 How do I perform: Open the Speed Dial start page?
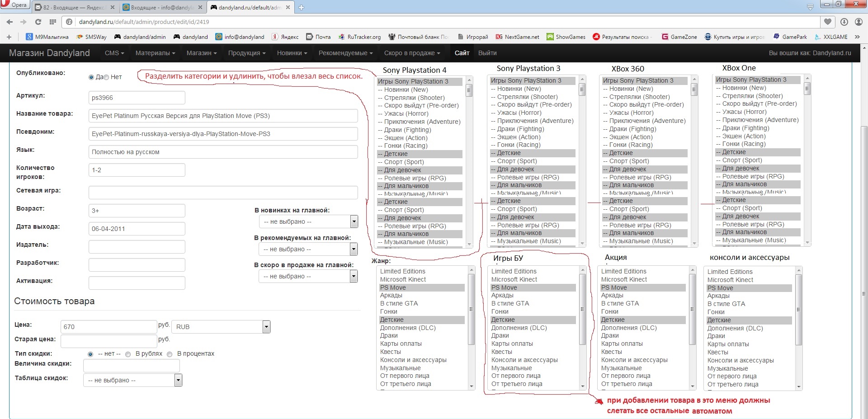pyautogui.click(x=53, y=22)
